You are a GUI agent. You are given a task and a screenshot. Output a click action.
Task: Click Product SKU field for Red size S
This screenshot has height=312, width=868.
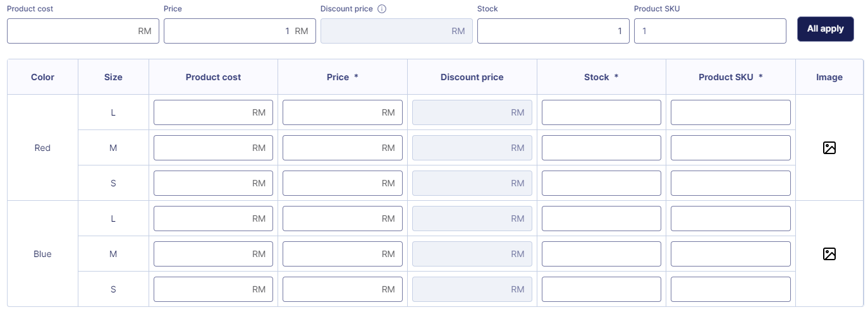coord(730,183)
